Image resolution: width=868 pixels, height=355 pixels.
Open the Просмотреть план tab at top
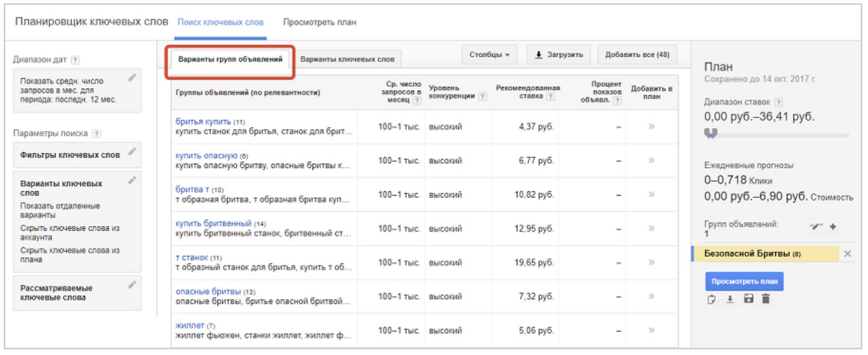pos(319,22)
